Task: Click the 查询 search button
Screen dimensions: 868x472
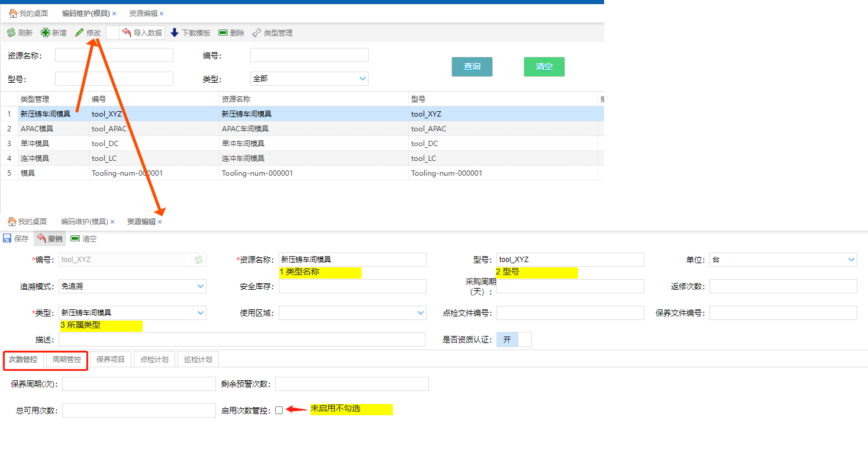Action: click(x=472, y=67)
